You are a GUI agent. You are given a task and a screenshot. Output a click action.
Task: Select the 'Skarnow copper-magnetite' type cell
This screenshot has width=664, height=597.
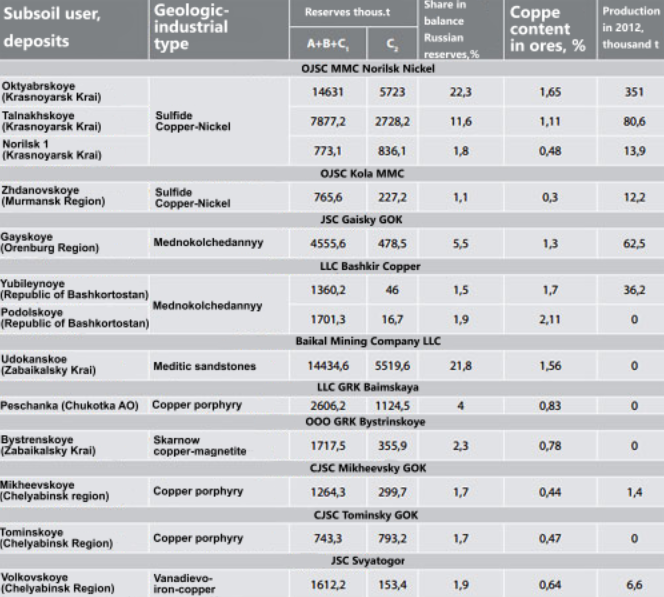point(219,446)
